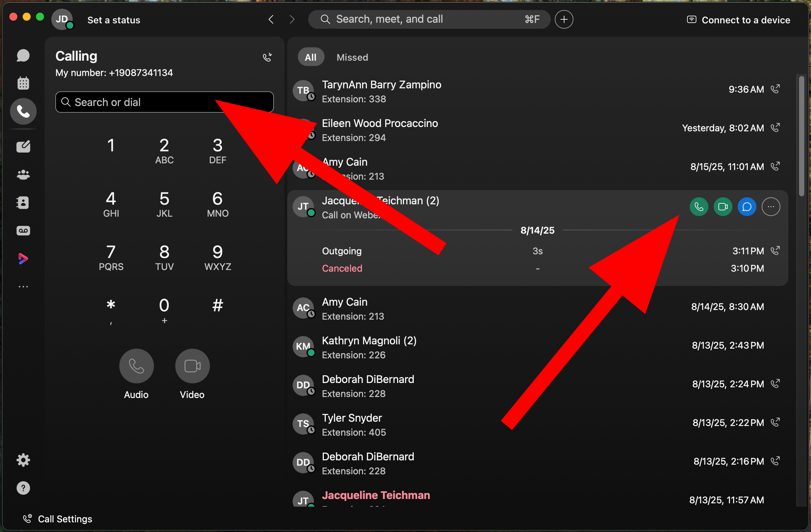The width and height of the screenshot is (811, 532).
Task: Expand the sidebar more items ellipsis
Action: (x=23, y=287)
